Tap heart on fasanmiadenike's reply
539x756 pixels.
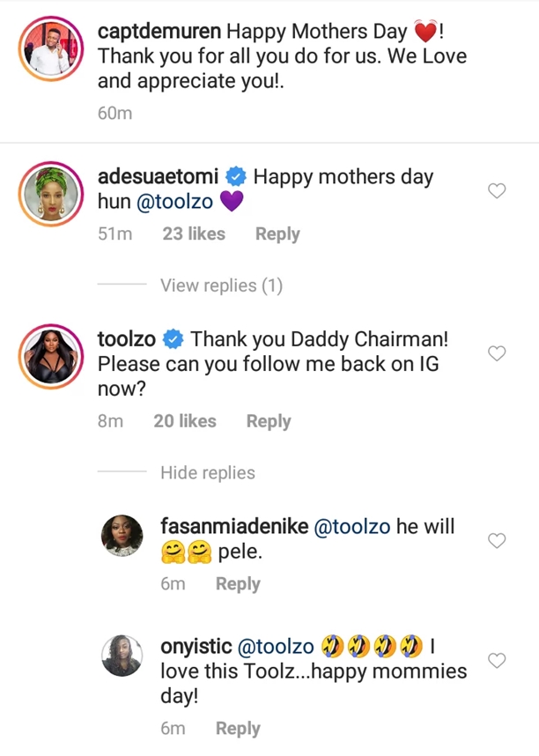click(x=497, y=540)
